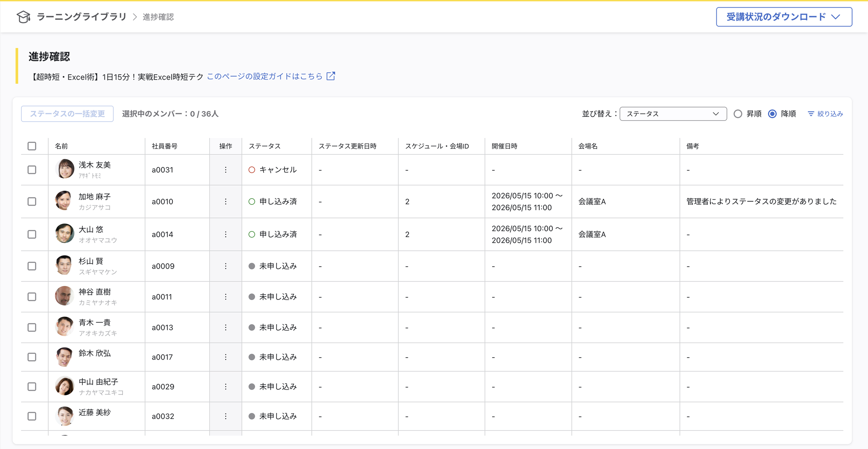Viewport: 868px width, 449px height.
Task: Go to ラーニングライブラリ in the breadcrumb
Action: point(81,17)
